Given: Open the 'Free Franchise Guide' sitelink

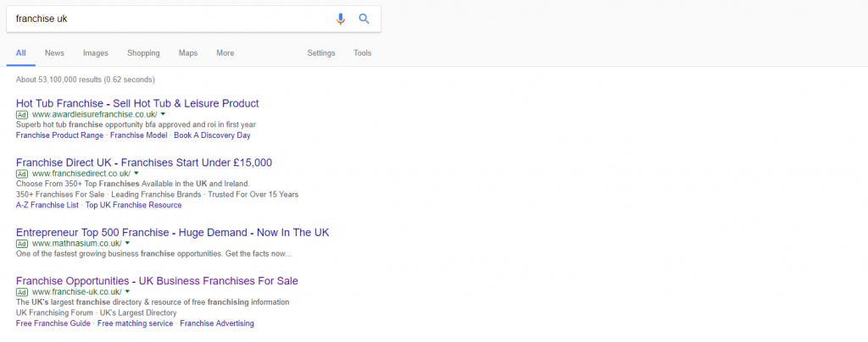Looking at the screenshot, I should (53, 323).
